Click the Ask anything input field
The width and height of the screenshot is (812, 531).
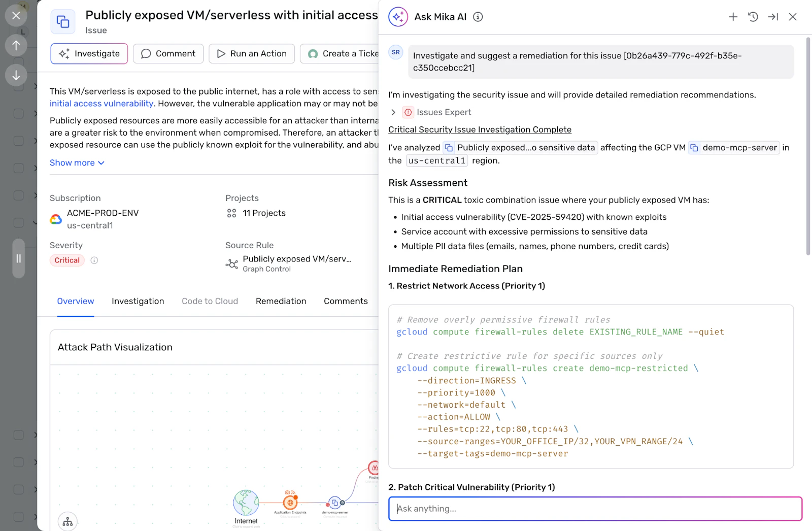click(x=595, y=509)
